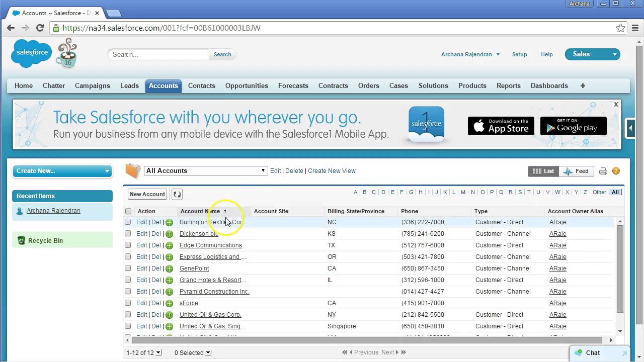Click the Salesforce1 cloud app icon in banner
This screenshot has width=644, height=362.
click(426, 124)
